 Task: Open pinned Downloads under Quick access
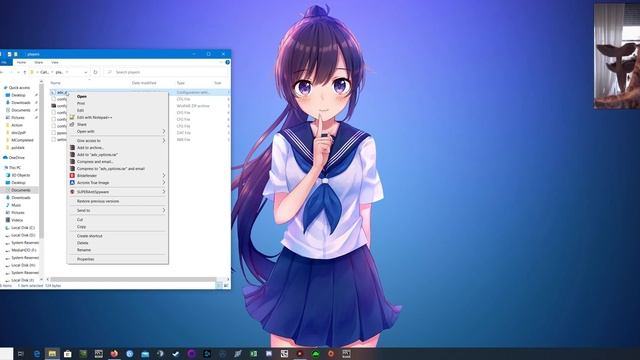(x=21, y=103)
